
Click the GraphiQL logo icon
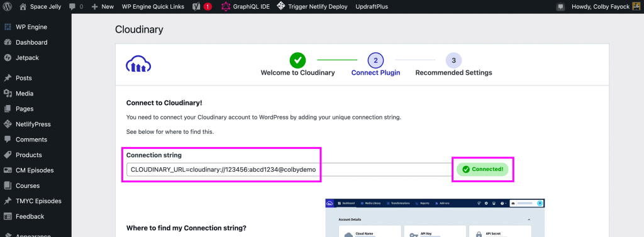pos(226,6)
